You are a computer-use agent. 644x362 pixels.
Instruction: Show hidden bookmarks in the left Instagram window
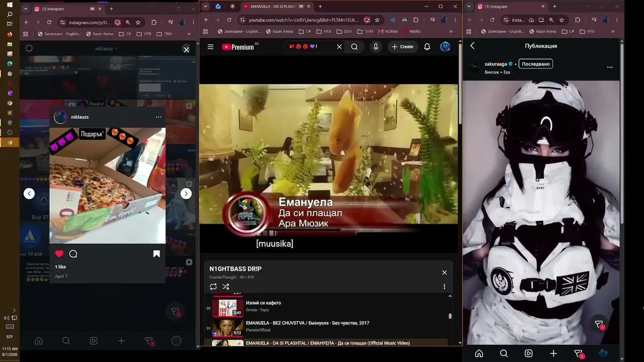[x=189, y=34]
